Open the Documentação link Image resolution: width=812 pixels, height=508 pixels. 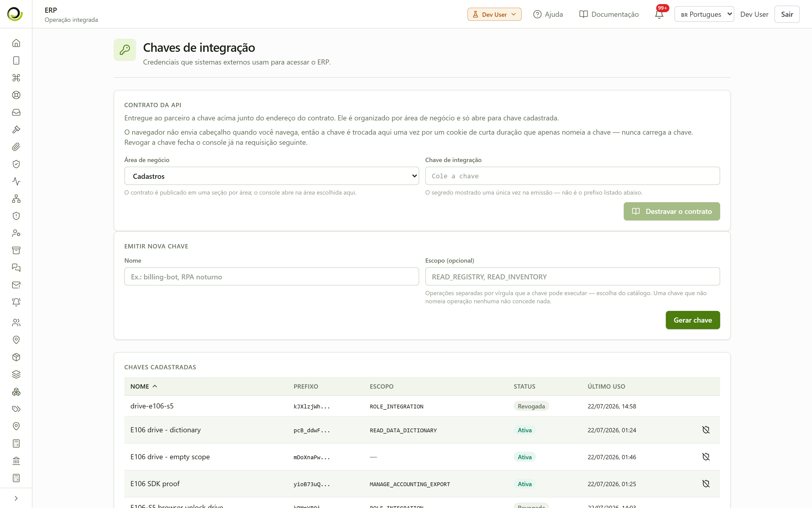[609, 14]
